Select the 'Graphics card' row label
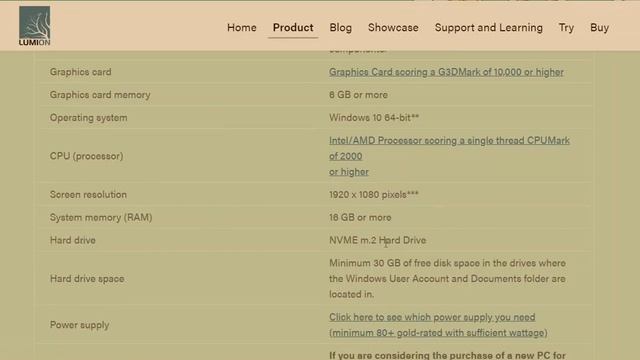 (80, 72)
